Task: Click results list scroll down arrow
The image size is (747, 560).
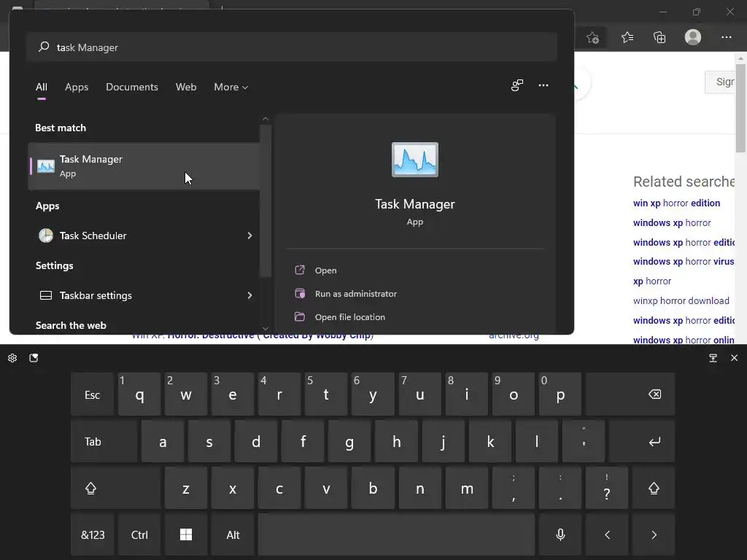Action: (266, 329)
